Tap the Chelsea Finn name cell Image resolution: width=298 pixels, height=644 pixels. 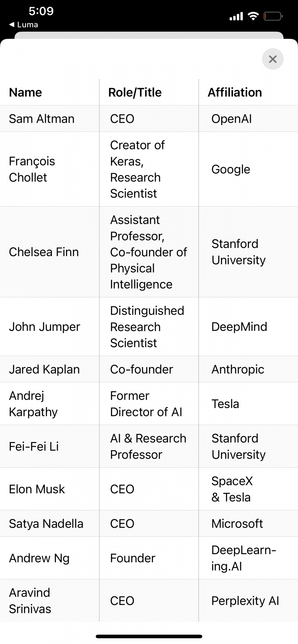(44, 252)
